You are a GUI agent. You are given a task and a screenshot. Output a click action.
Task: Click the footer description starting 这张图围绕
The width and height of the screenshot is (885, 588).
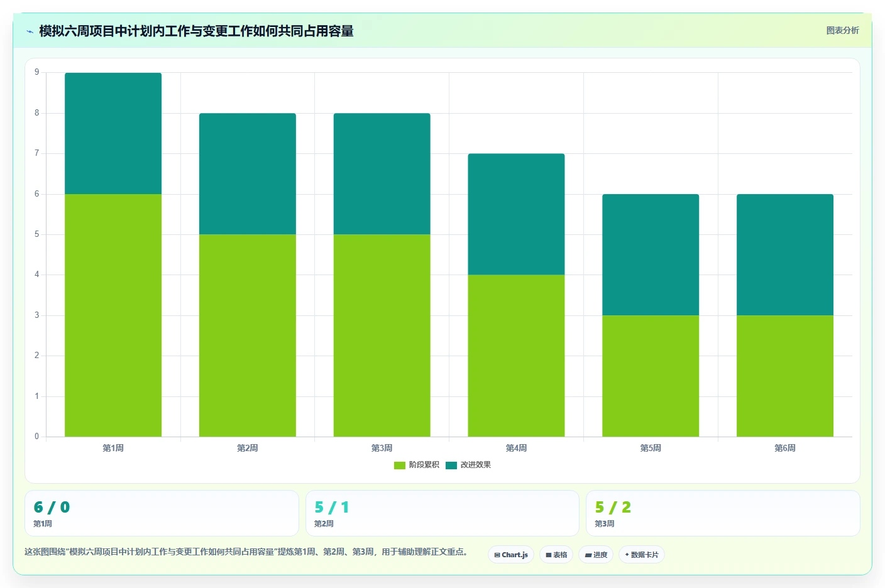pyautogui.click(x=248, y=552)
